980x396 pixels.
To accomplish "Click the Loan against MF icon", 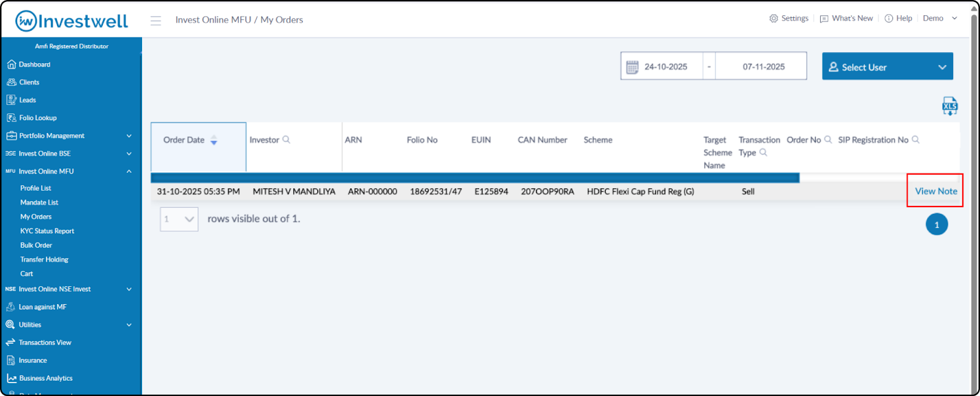I will point(10,307).
